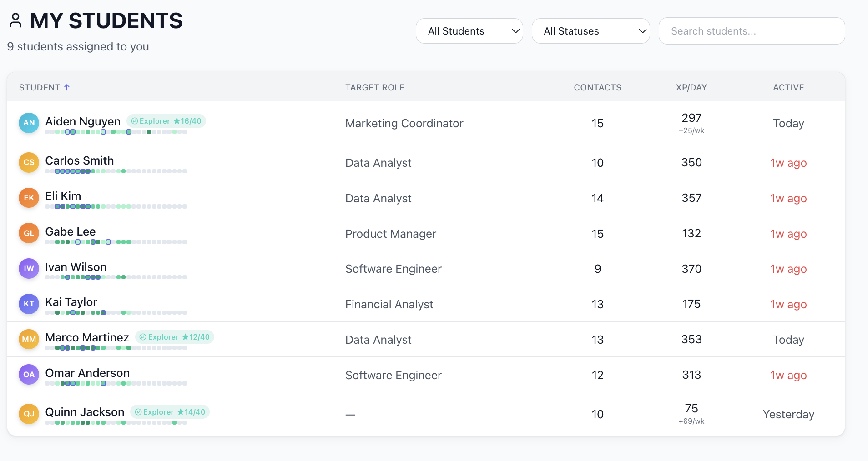The height and width of the screenshot is (461, 868).
Task: Click Omar Anderson's activity dot strip
Action: (x=116, y=383)
